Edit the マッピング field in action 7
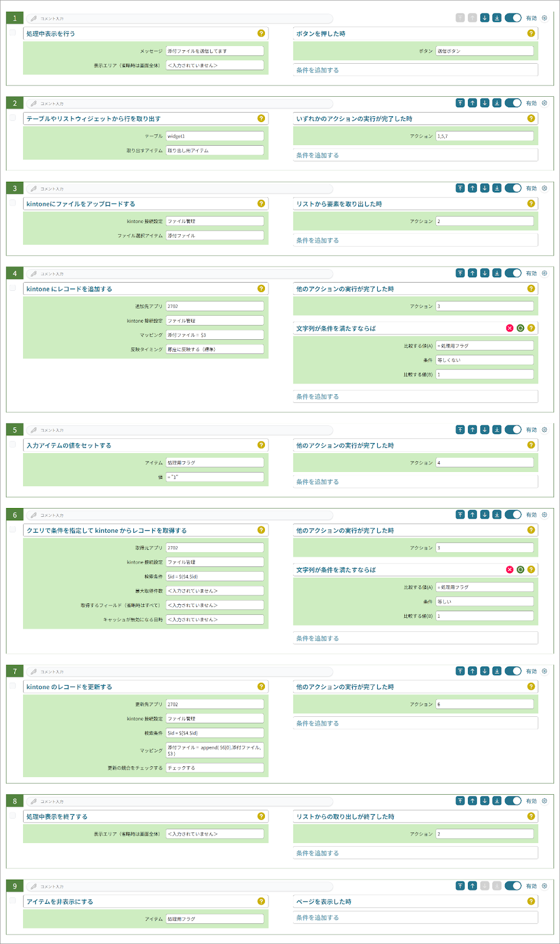 click(x=215, y=750)
